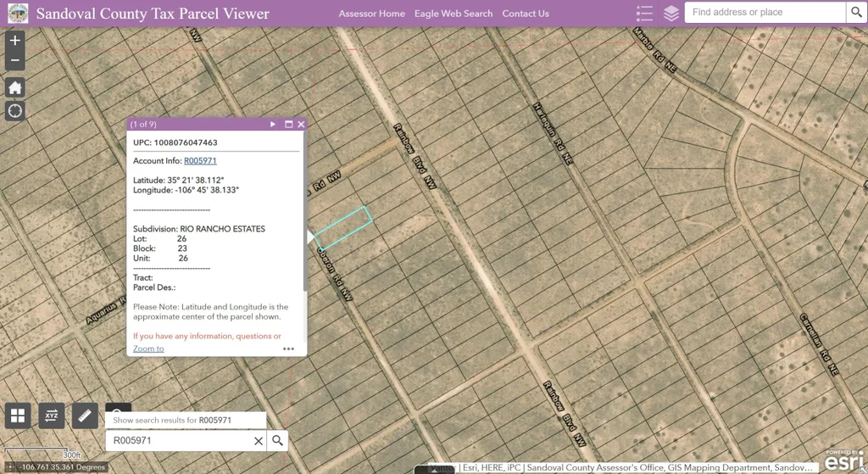Open the Layer List widget
868x474 pixels.
[x=671, y=14]
